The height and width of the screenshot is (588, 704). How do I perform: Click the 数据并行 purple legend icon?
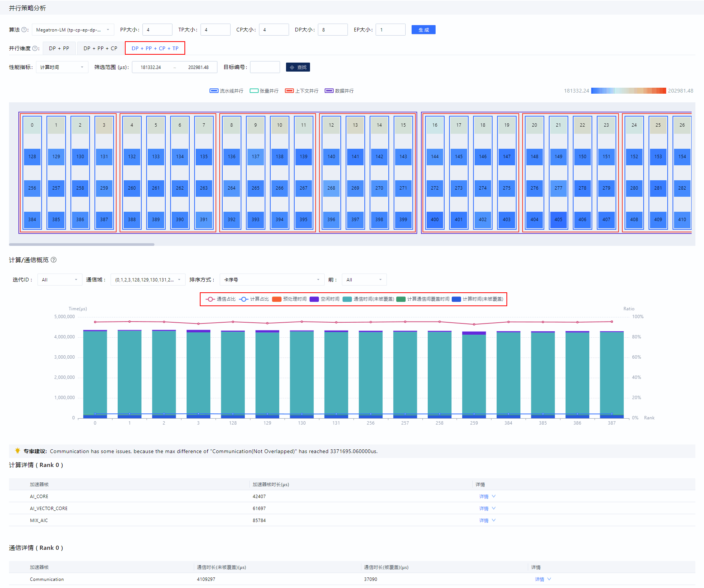[x=329, y=91]
